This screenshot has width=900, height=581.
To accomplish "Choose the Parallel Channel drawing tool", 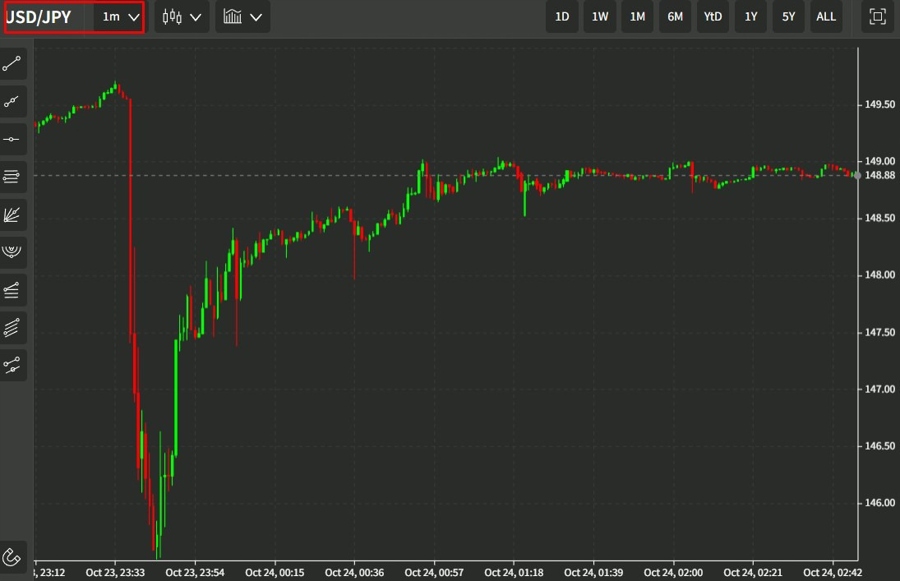I will point(12,177).
